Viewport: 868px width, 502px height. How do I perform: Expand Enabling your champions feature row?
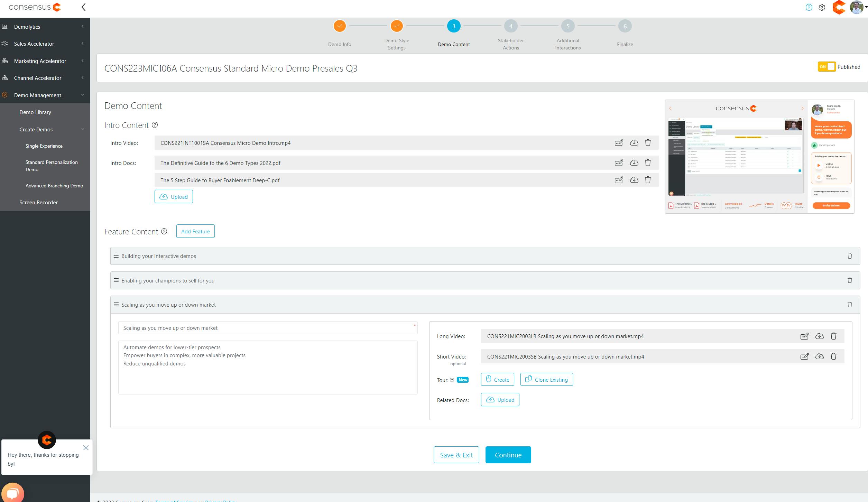pos(168,280)
